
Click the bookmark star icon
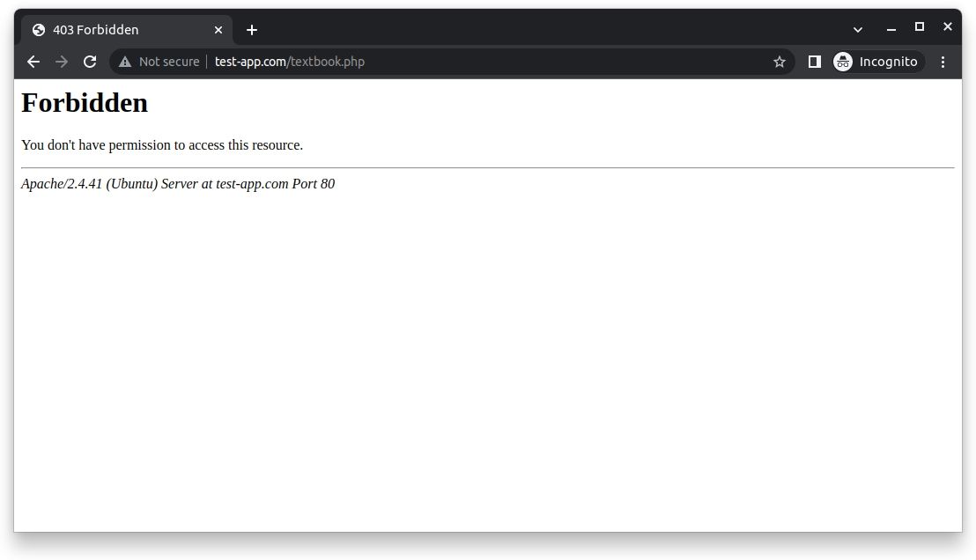779,62
